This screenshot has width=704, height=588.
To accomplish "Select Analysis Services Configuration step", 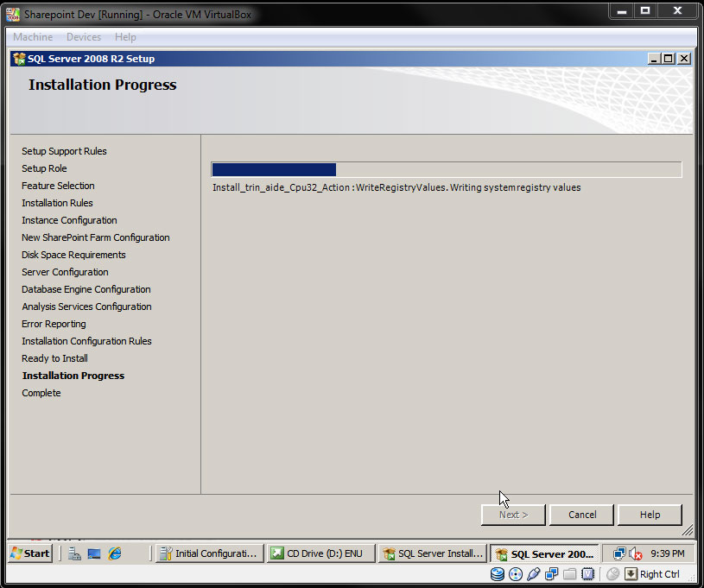I will [86, 307].
